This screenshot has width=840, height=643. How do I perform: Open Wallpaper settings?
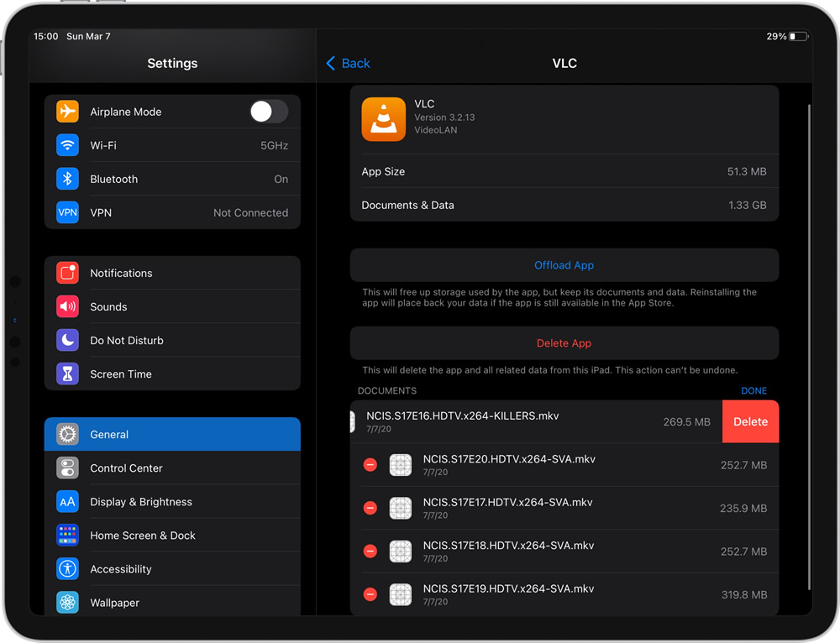tap(172, 603)
